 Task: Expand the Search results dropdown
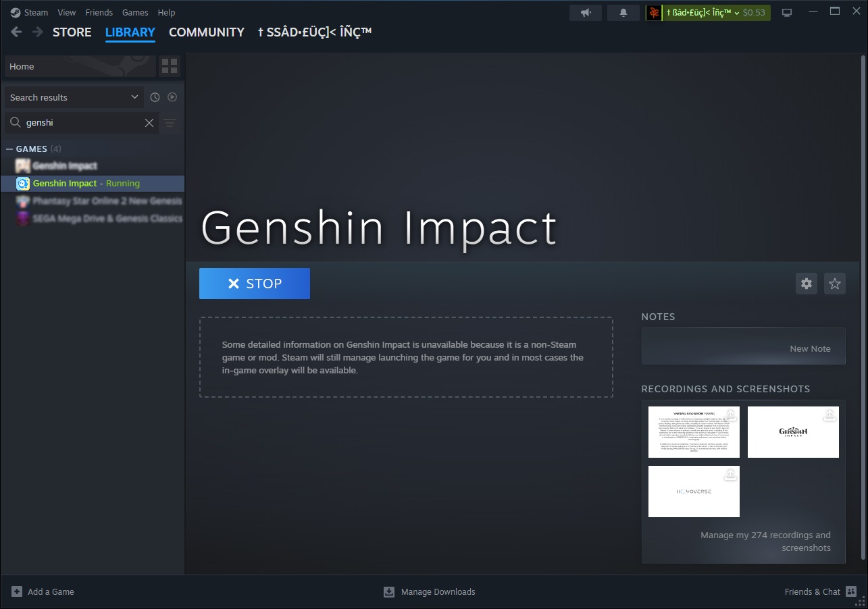click(x=74, y=97)
